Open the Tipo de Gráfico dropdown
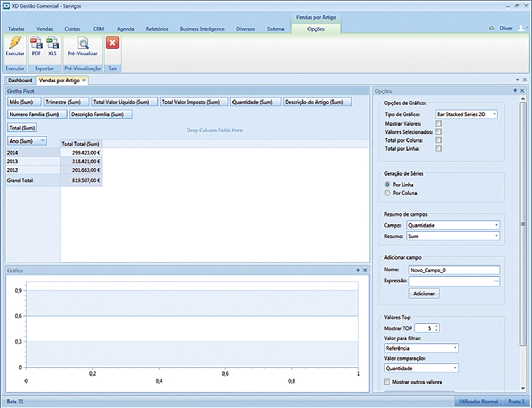Screen dimensions: 532x408 click(495, 114)
